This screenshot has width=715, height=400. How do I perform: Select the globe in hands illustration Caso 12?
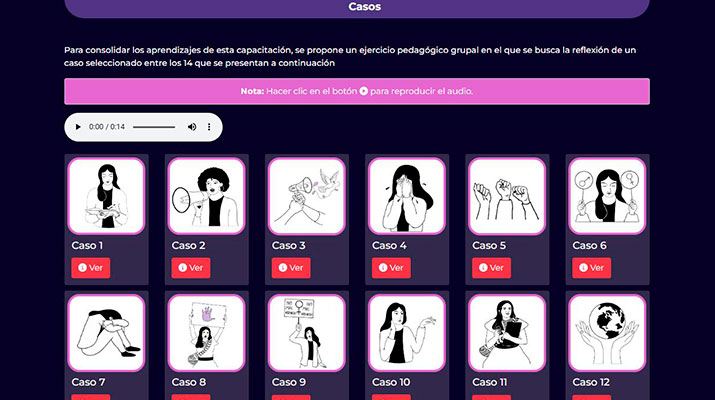point(607,333)
